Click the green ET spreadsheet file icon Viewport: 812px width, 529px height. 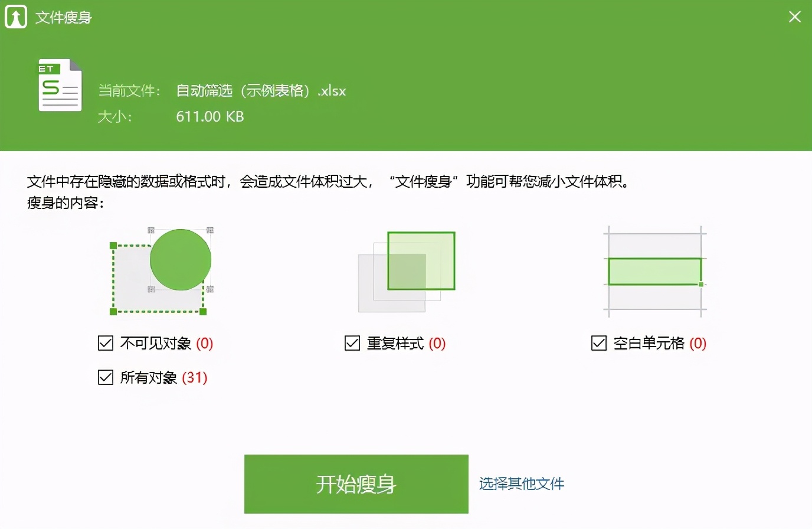click(59, 84)
